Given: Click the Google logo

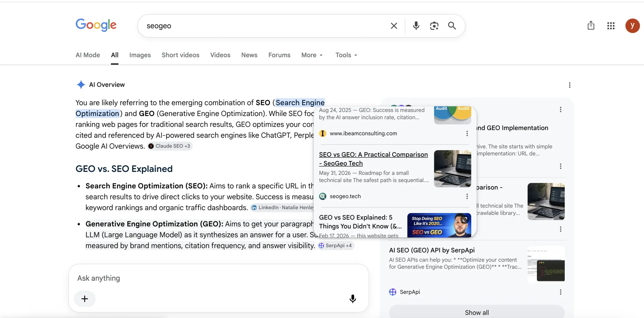Looking at the screenshot, I should pyautogui.click(x=96, y=25).
